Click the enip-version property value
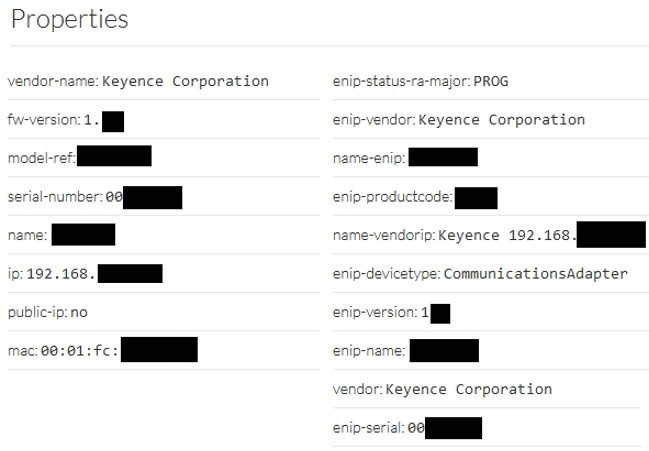 434,312
